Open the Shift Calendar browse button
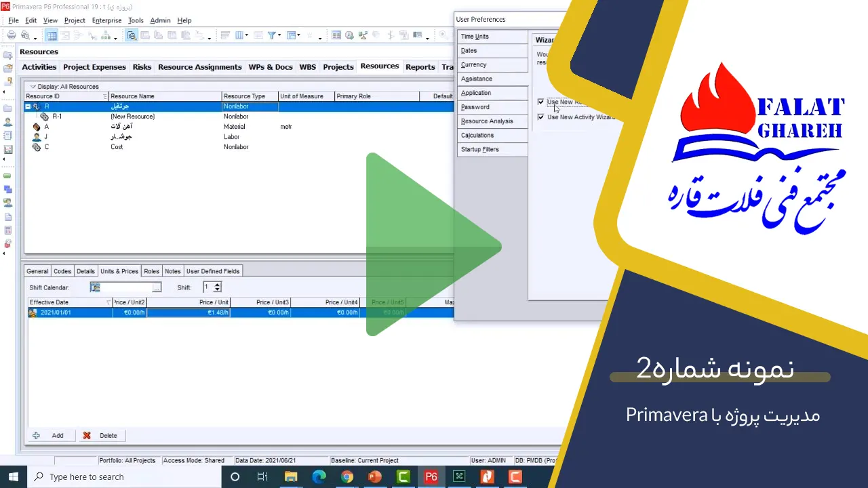Image resolution: width=868 pixels, height=488 pixels. point(156,287)
